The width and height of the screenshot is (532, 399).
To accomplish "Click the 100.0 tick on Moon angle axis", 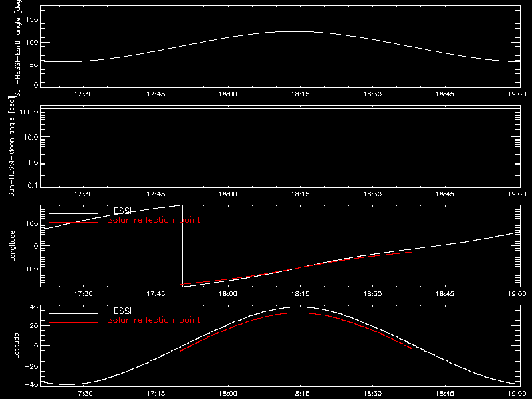I will click(x=29, y=112).
